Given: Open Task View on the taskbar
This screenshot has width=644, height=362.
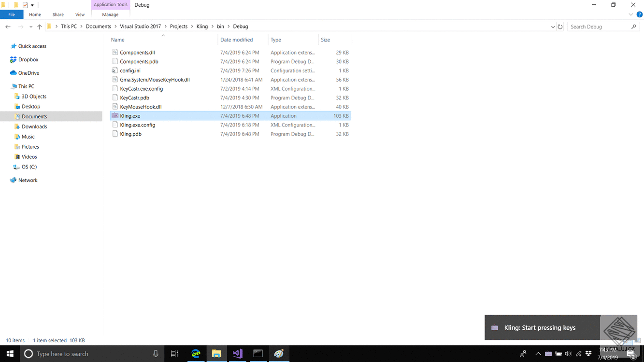Looking at the screenshot, I should coord(174,354).
